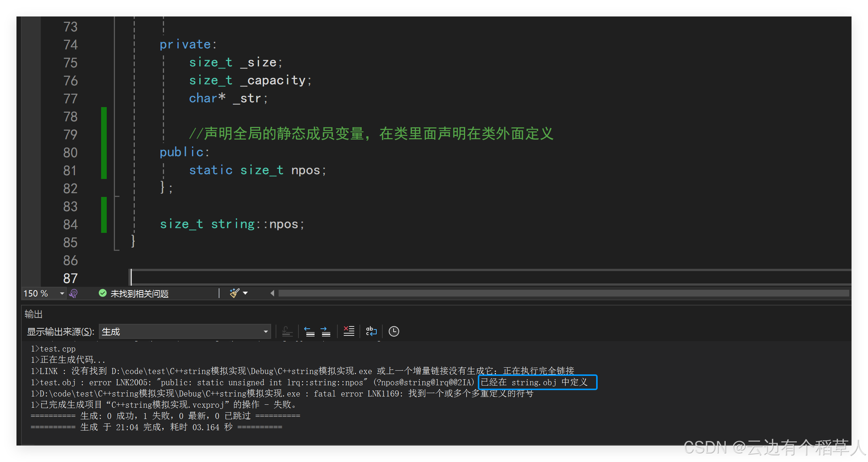Click the code cleanup broom icon
868x462 pixels.
tap(234, 293)
